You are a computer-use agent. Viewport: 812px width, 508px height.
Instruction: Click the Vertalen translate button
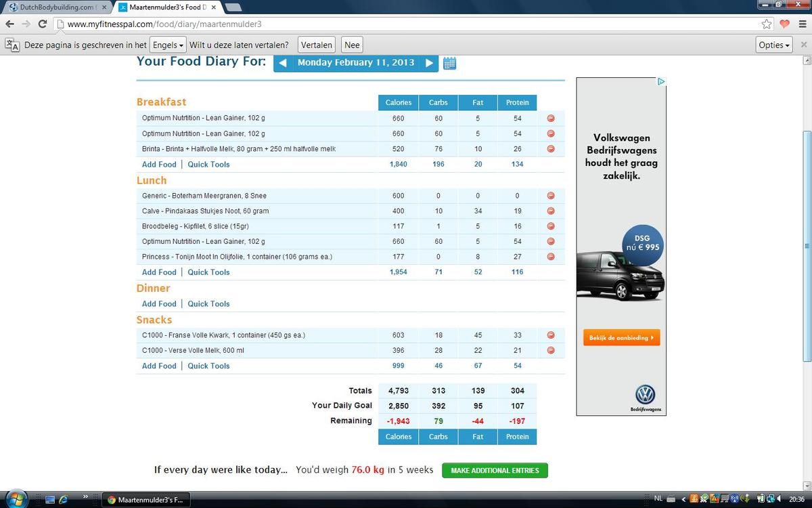coord(317,45)
